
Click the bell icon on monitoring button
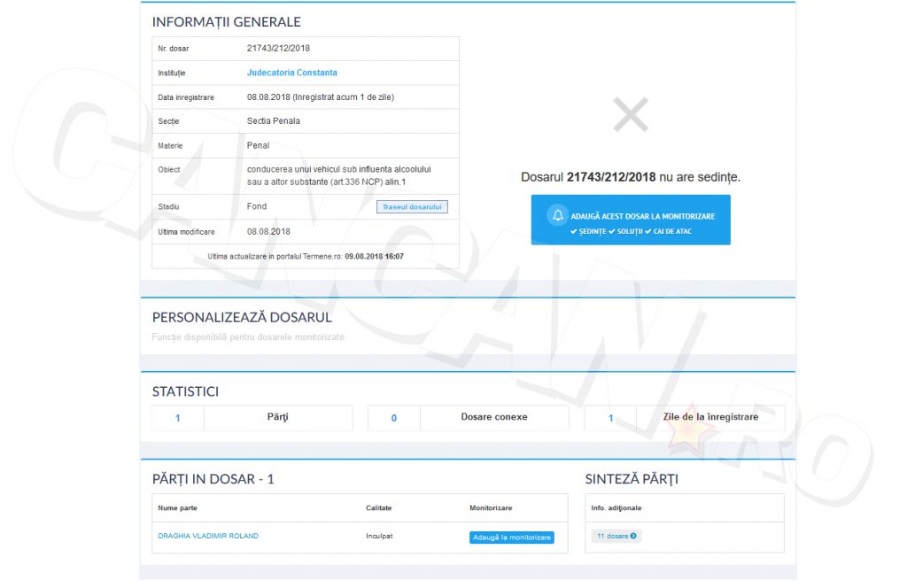(x=557, y=215)
